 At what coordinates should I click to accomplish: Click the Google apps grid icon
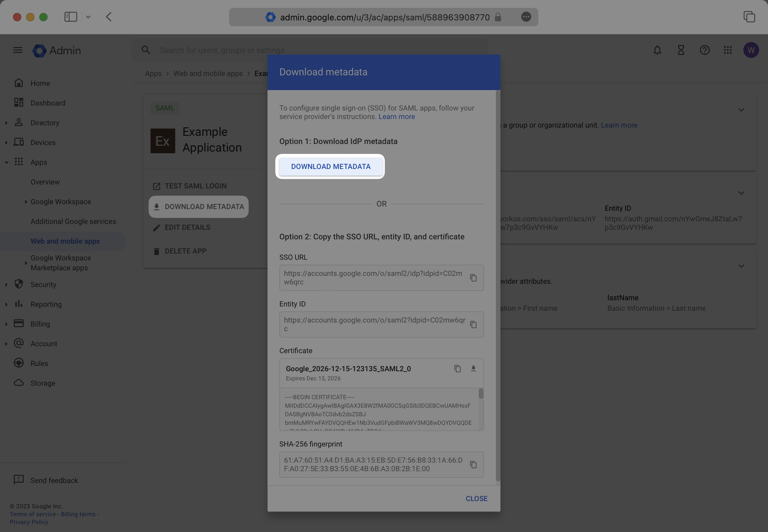[x=728, y=50]
